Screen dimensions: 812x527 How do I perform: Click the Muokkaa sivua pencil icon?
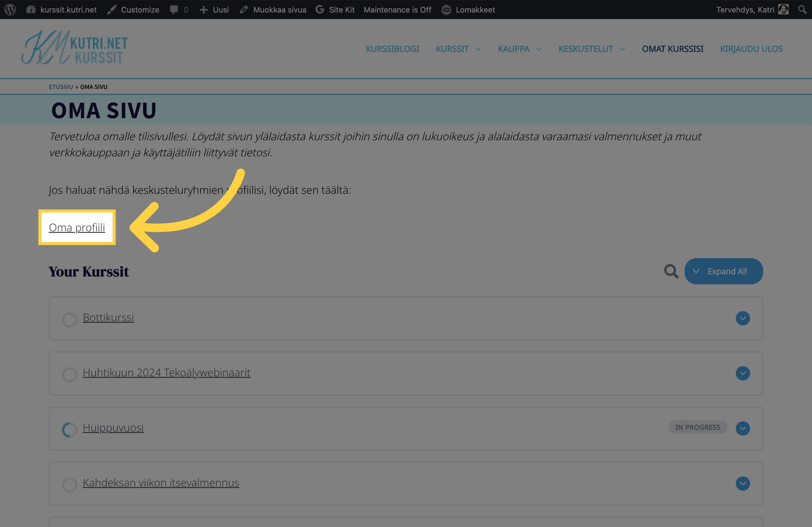point(243,10)
